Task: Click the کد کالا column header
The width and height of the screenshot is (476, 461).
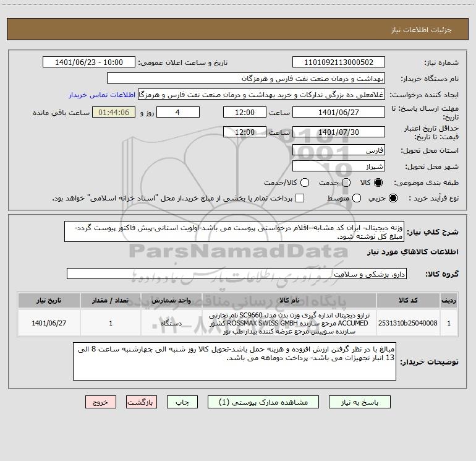Action: point(408,301)
